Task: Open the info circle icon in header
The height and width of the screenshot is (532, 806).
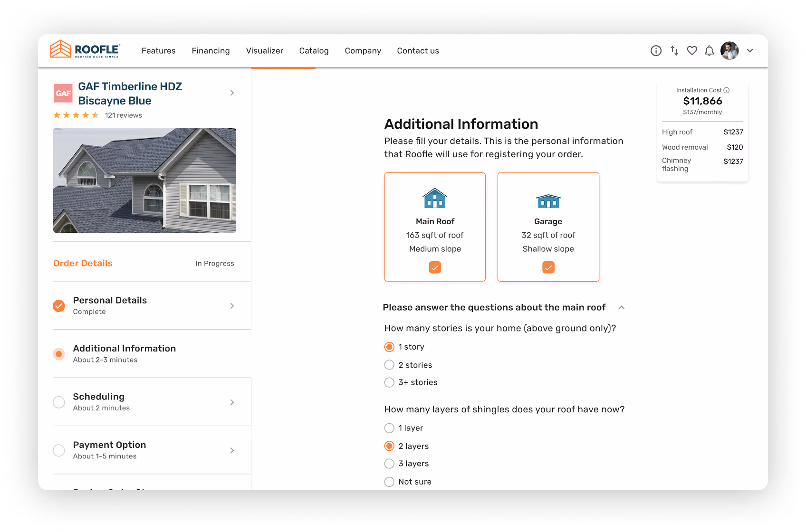Action: pyautogui.click(x=656, y=51)
